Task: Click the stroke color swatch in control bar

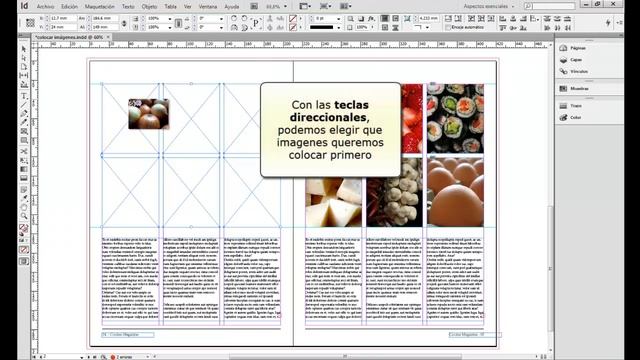Action: coord(293,27)
